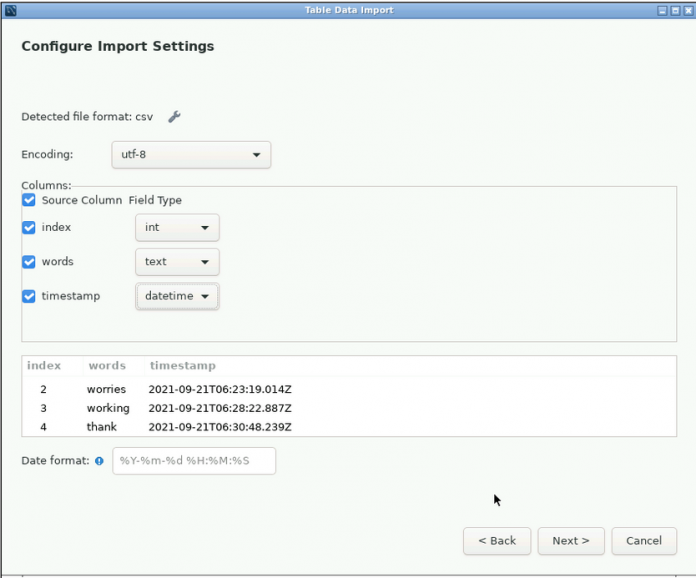Image resolution: width=696 pixels, height=578 pixels.
Task: Minimize the Table Data Import window
Action: point(662,10)
